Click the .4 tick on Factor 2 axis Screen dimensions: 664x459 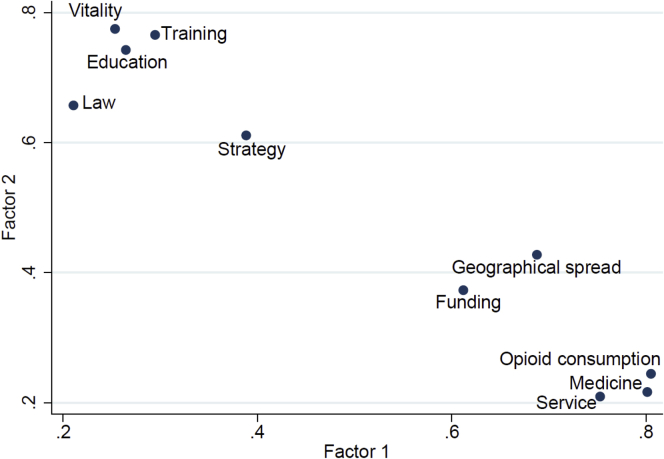click(x=30, y=272)
